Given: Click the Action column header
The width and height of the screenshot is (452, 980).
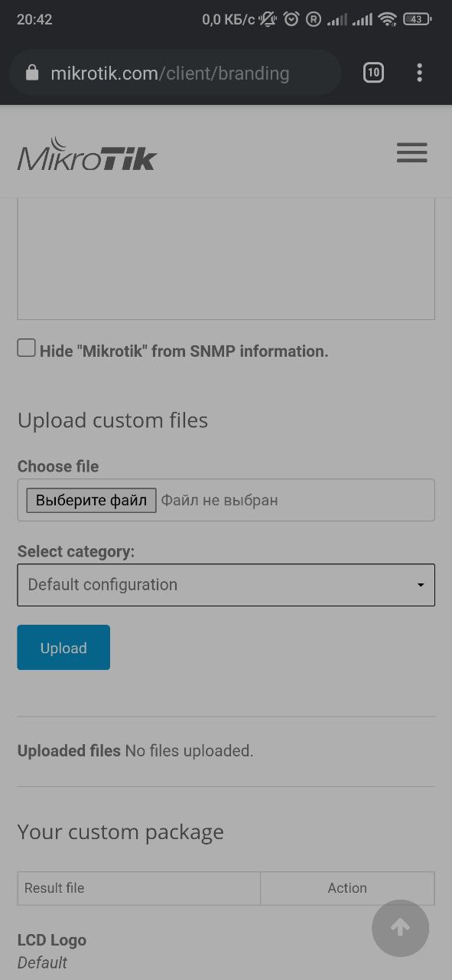Looking at the screenshot, I should point(347,888).
